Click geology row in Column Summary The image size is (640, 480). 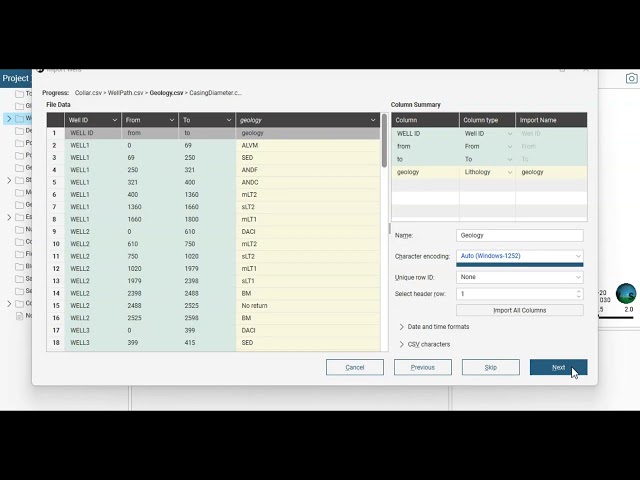tap(489, 172)
